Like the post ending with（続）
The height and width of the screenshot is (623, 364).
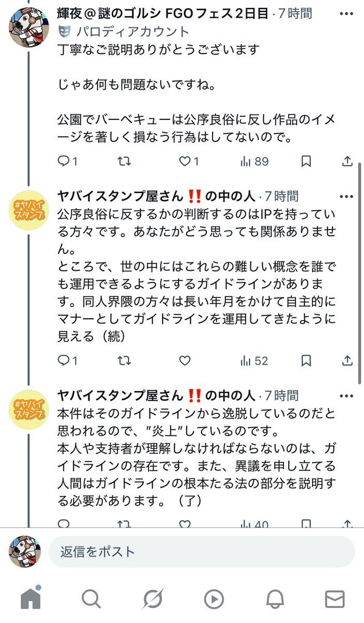pos(185,360)
